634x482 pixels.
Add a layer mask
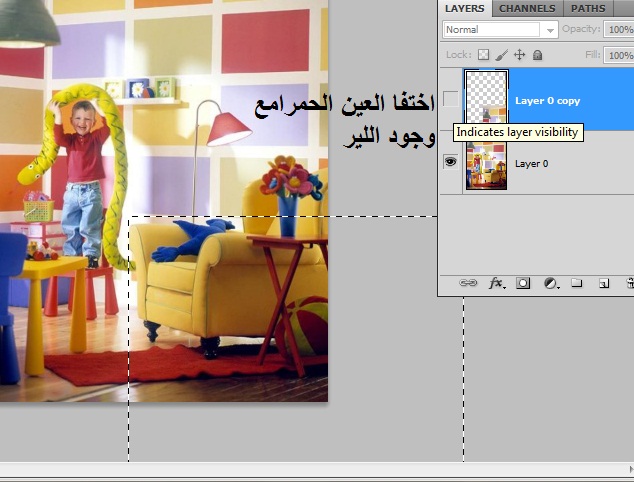pyautogui.click(x=523, y=284)
